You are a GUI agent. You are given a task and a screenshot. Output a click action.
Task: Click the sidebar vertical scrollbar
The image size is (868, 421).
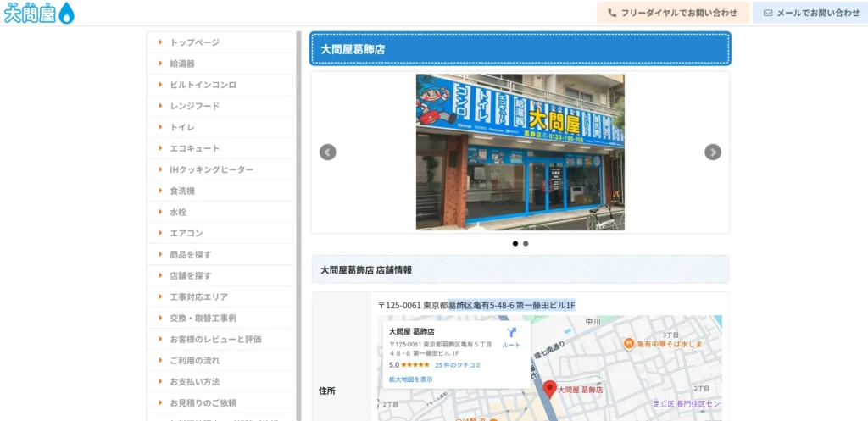pos(298,212)
